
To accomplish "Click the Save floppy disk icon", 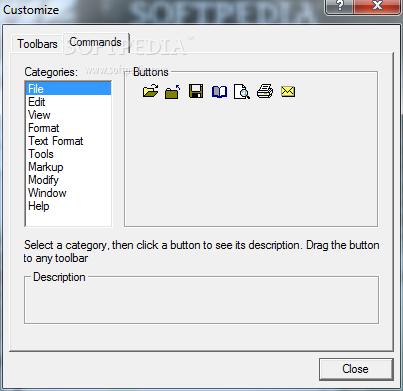I will 196,91.
